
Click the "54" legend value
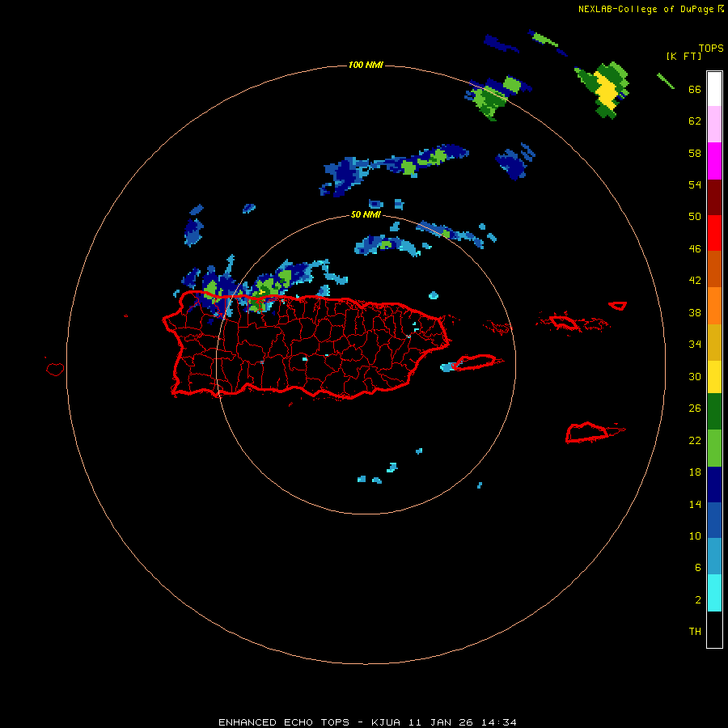pos(695,184)
